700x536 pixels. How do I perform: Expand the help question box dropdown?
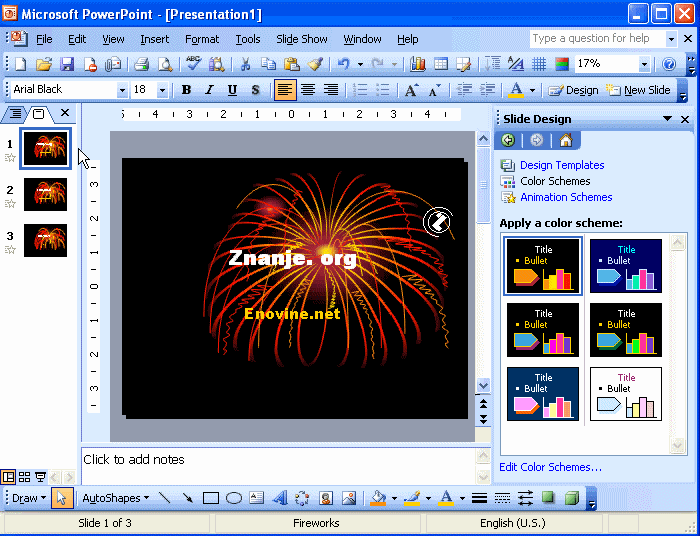click(671, 39)
